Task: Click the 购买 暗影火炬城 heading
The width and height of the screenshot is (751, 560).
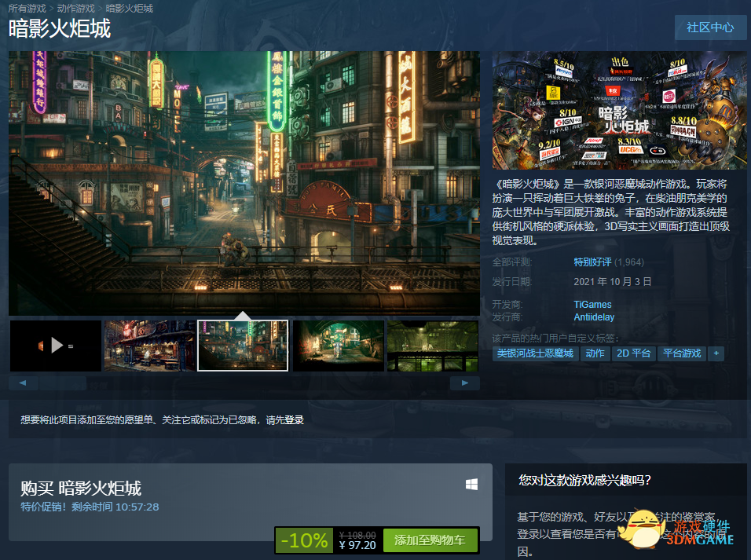Action: coord(81,489)
